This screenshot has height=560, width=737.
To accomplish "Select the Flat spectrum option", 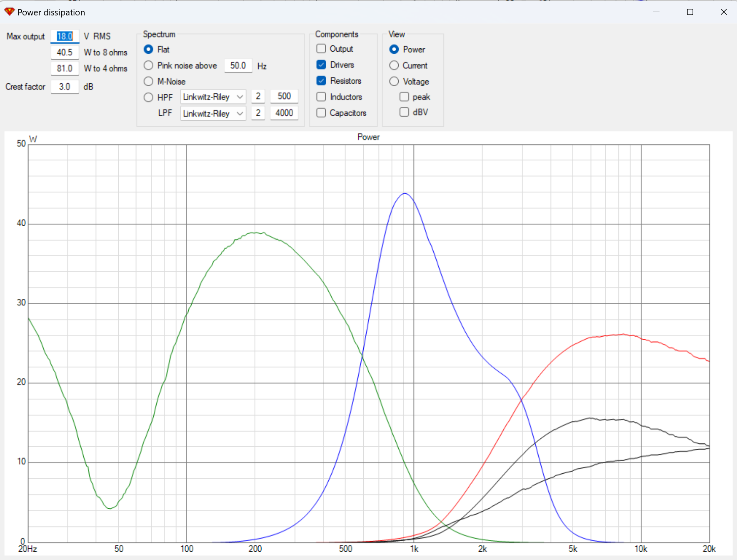I will click(x=148, y=49).
